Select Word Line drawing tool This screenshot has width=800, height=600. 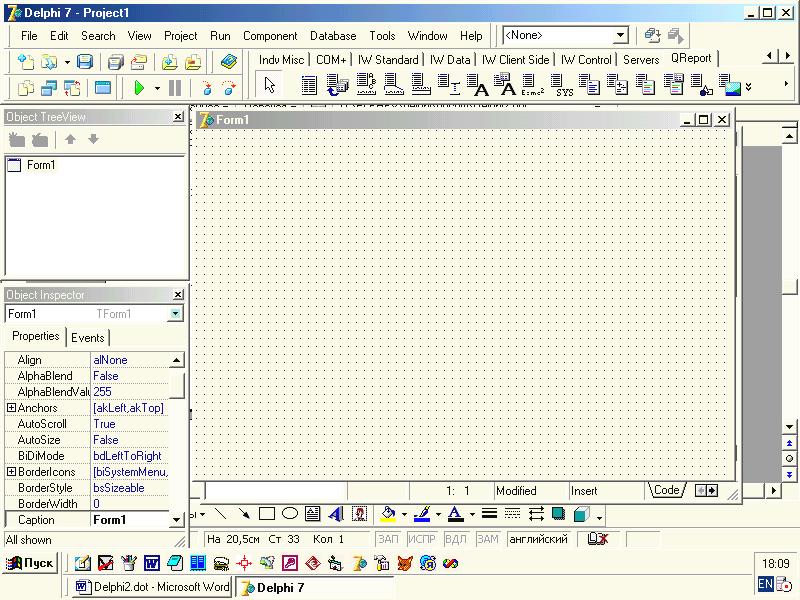coord(220,513)
